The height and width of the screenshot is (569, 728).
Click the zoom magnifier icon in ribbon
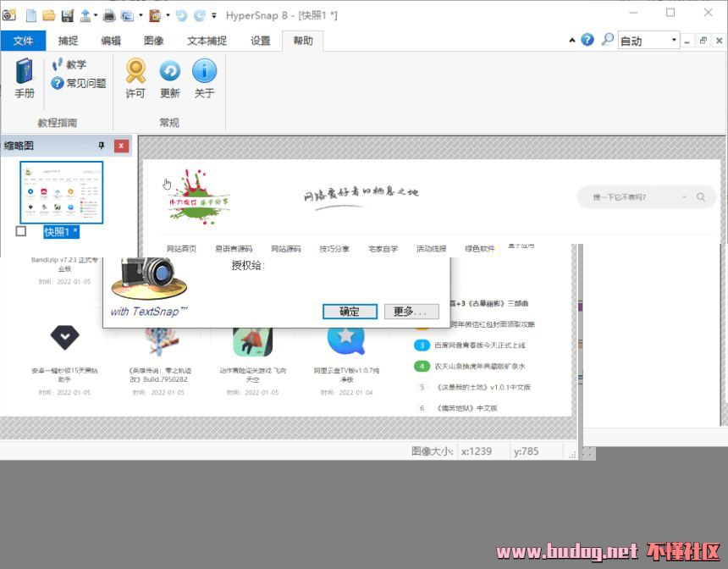607,40
